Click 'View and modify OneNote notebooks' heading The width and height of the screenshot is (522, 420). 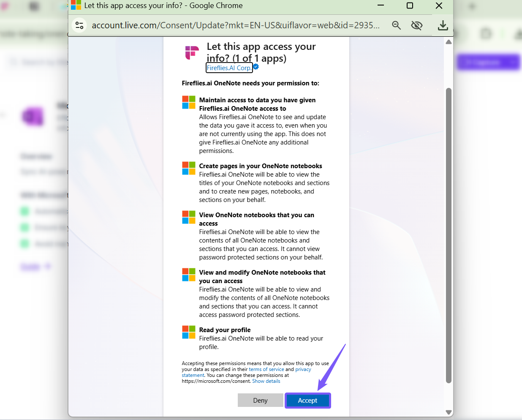262,277
